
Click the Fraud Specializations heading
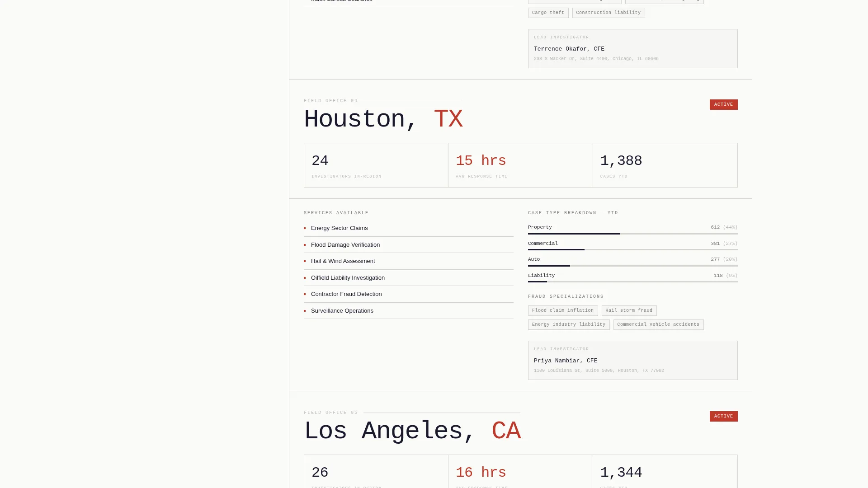566,296
